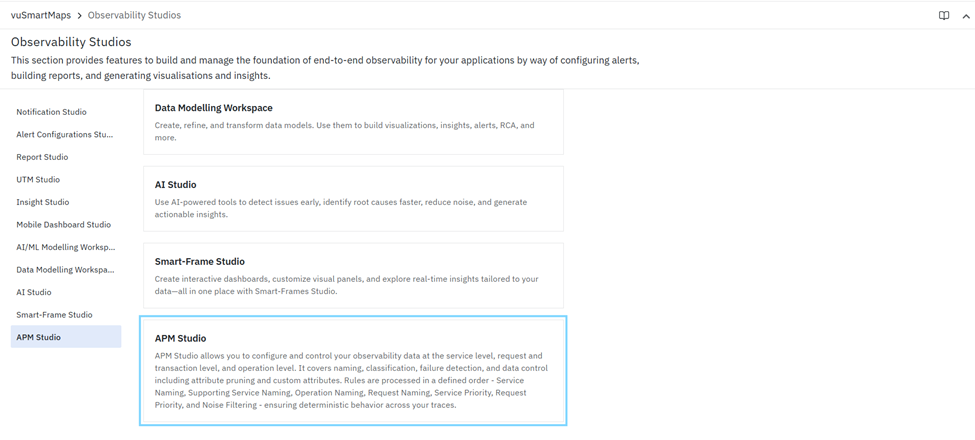Image resolution: width=975 pixels, height=440 pixels.
Task: Open AI/ML Modelling Workspace sidebar item
Action: [66, 247]
